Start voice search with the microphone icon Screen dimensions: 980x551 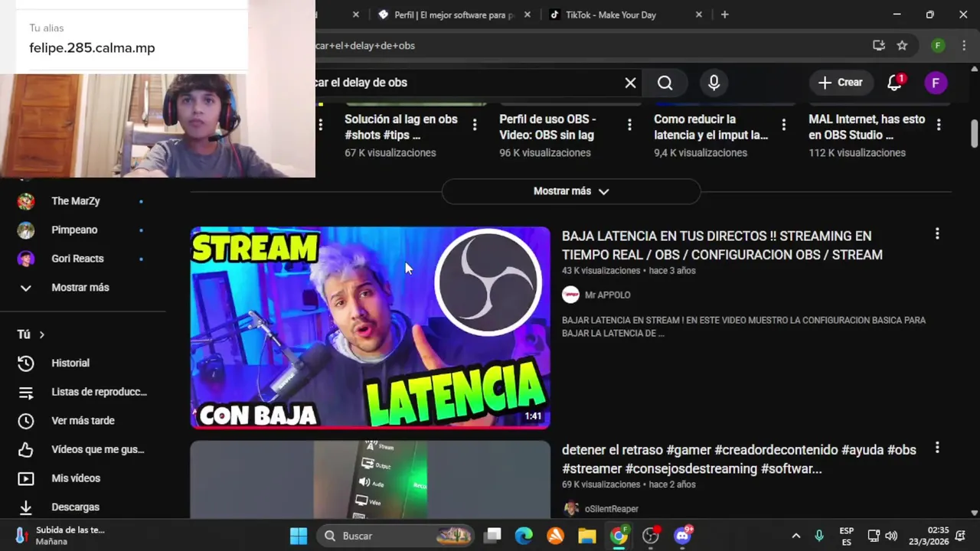714,83
